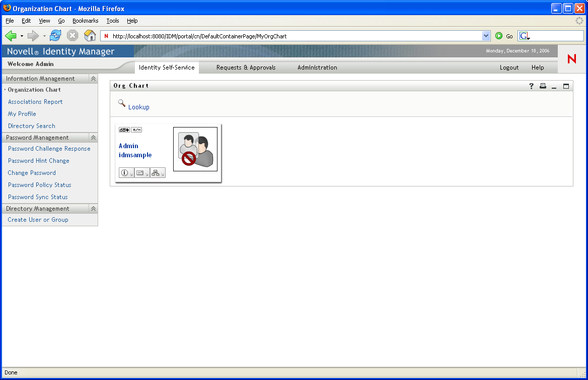Open the Administration tab
The image size is (588, 380).
pyautogui.click(x=317, y=68)
